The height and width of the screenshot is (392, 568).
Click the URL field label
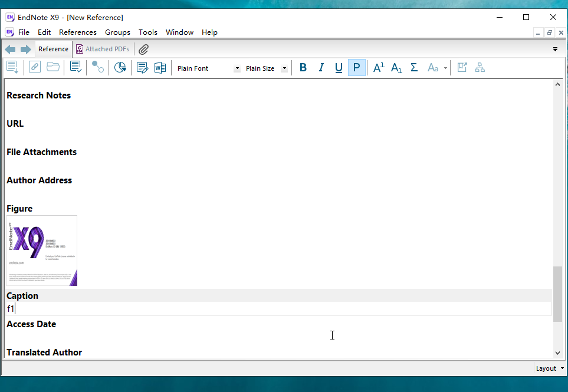point(15,124)
